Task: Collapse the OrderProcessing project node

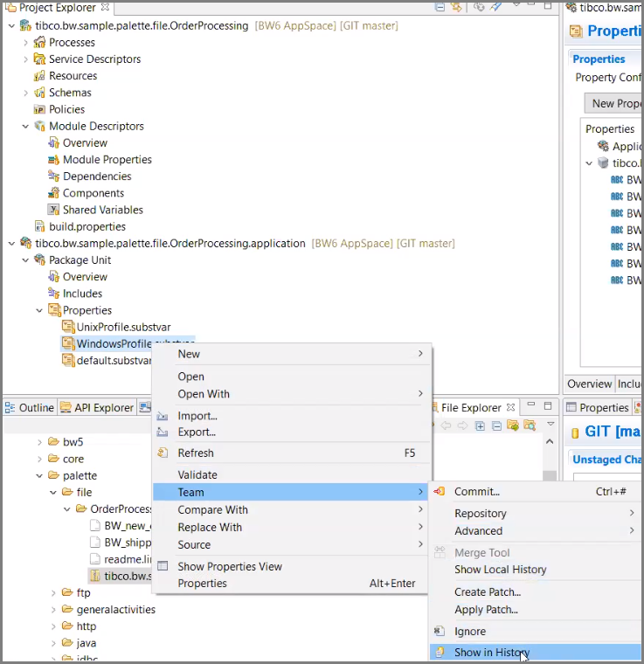Action: (x=12, y=26)
